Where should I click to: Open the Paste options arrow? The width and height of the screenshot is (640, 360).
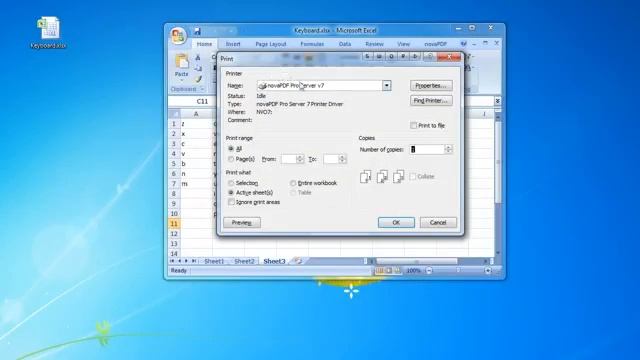[x=182, y=80]
